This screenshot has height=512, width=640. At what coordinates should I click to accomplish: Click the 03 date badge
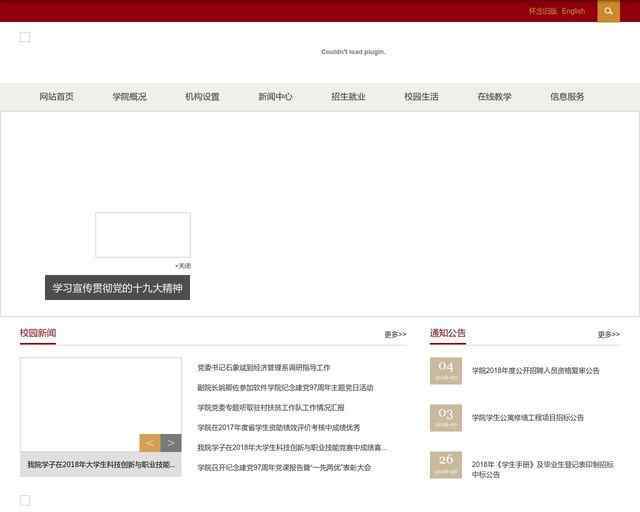click(x=446, y=418)
